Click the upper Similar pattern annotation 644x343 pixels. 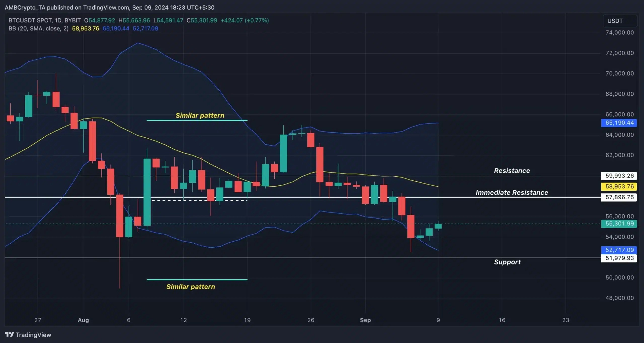(200, 115)
